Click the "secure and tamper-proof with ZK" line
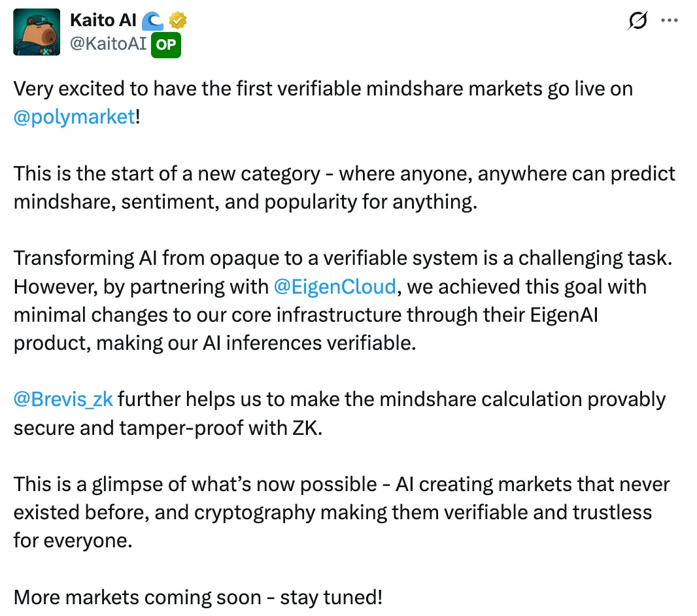The image size is (697, 616). tap(168, 427)
